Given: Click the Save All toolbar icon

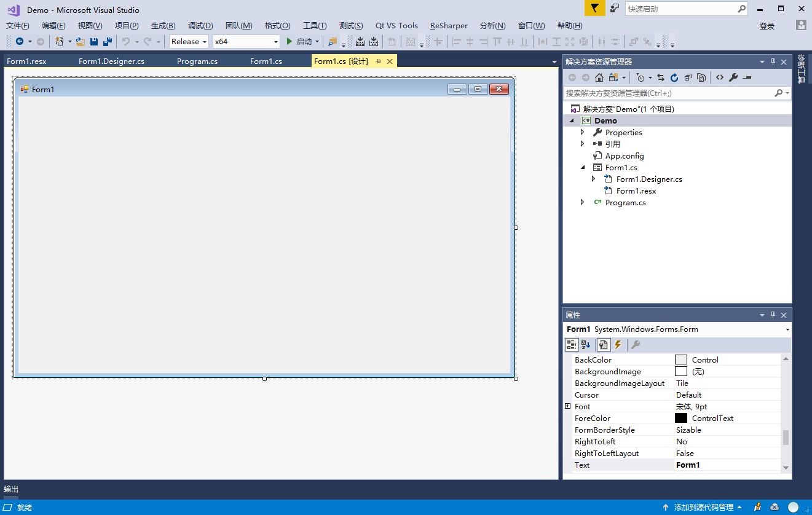Looking at the screenshot, I should (x=108, y=42).
